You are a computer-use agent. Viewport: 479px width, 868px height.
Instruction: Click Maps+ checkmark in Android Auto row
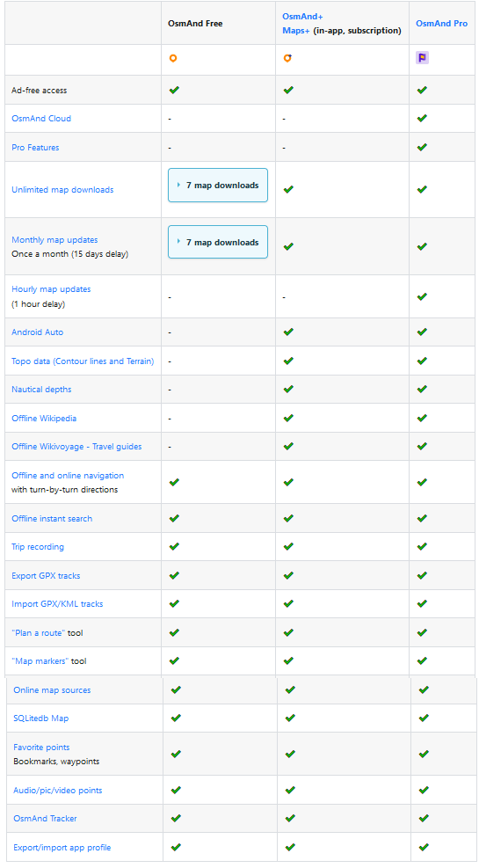coord(287,332)
